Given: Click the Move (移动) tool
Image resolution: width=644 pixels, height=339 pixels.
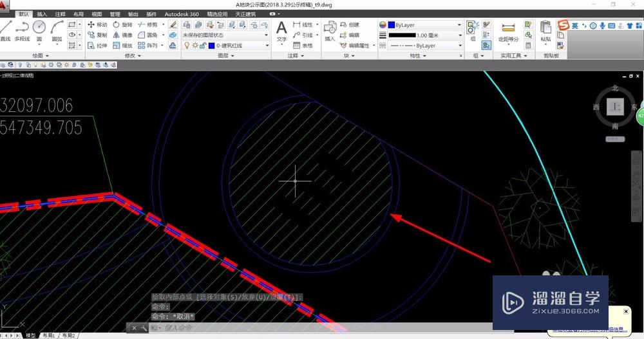Looking at the screenshot, I should point(97,24).
